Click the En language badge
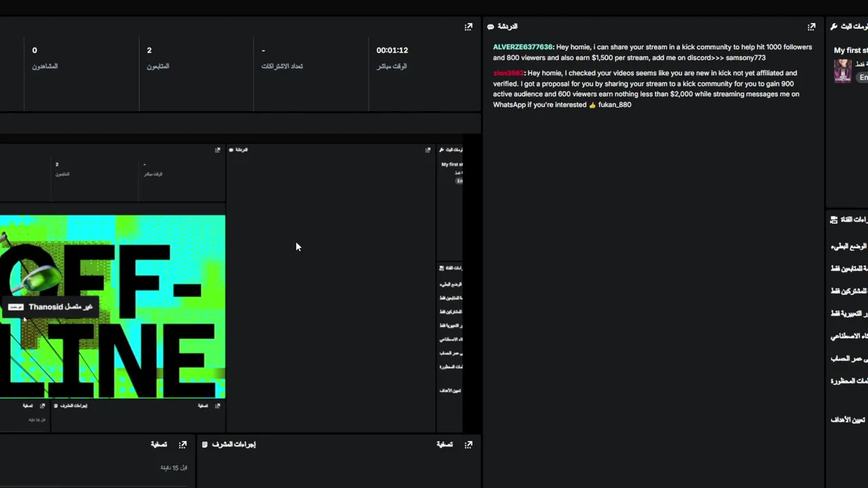868x488 pixels. click(863, 77)
